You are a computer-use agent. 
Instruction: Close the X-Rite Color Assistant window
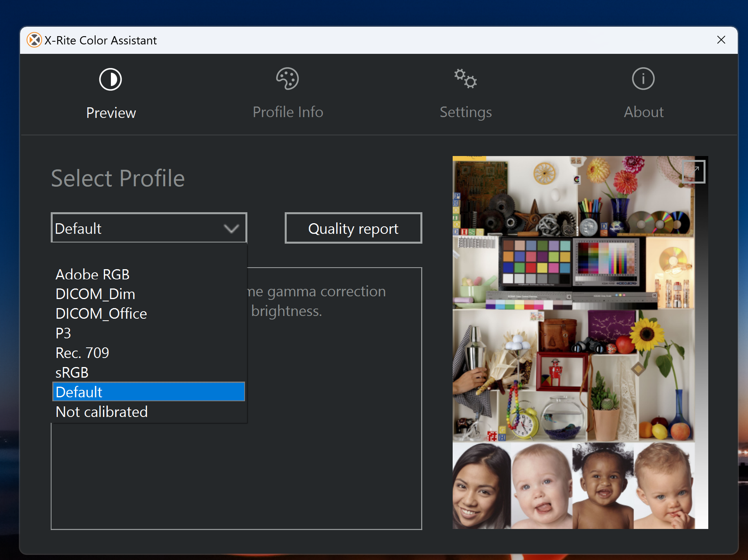(x=721, y=40)
